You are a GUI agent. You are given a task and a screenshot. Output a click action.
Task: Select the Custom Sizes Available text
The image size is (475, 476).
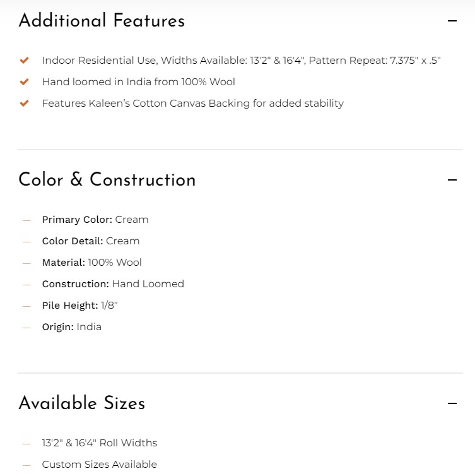pos(100,465)
